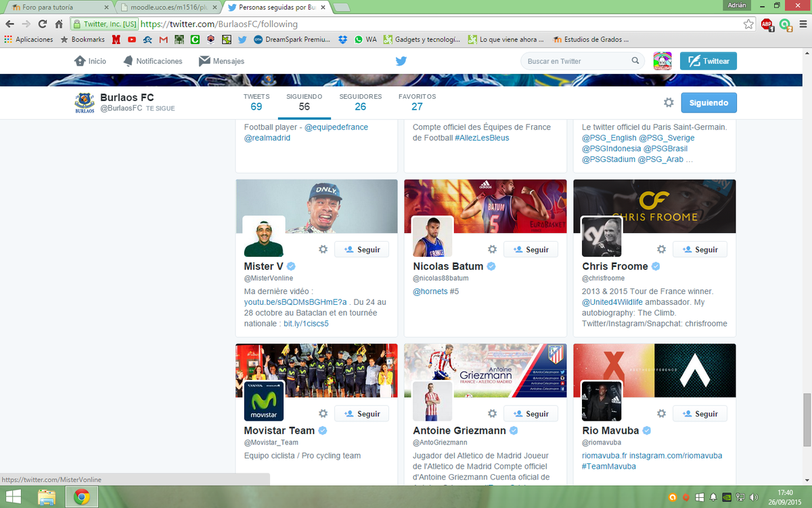Open the Dropbox bookmark icon
Image resolution: width=812 pixels, height=508 pixels.
pyautogui.click(x=343, y=39)
